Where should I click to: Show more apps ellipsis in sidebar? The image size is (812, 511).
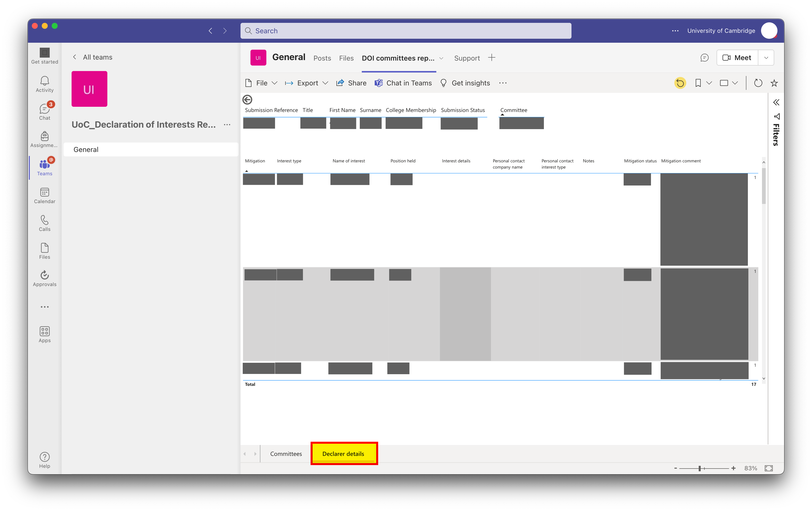coord(44,307)
